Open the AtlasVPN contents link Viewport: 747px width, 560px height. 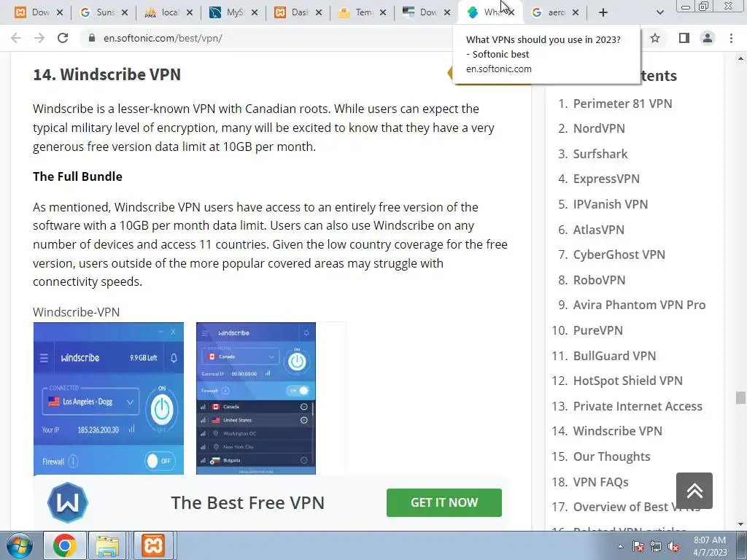point(598,230)
